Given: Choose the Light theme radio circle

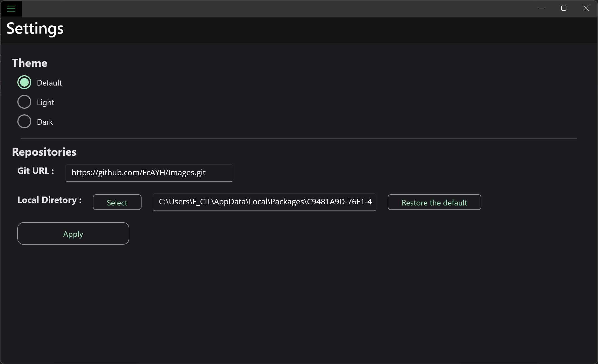Looking at the screenshot, I should (x=24, y=102).
